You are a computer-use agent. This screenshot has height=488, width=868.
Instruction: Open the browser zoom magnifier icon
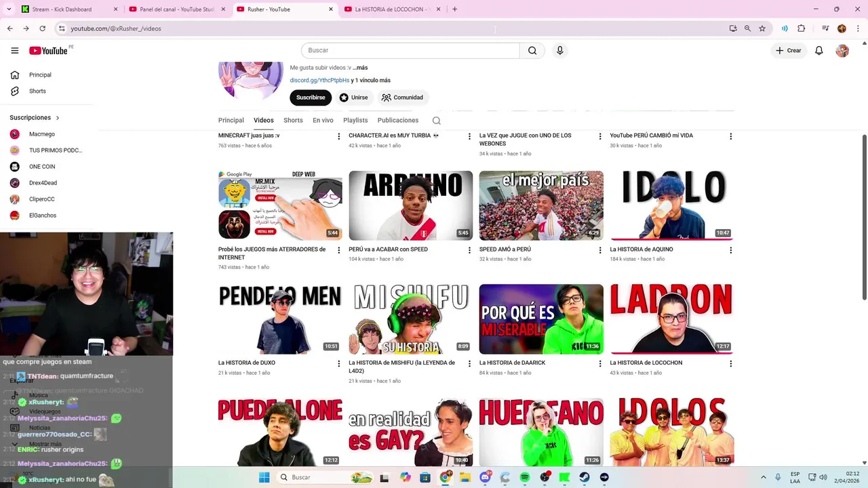tap(747, 28)
